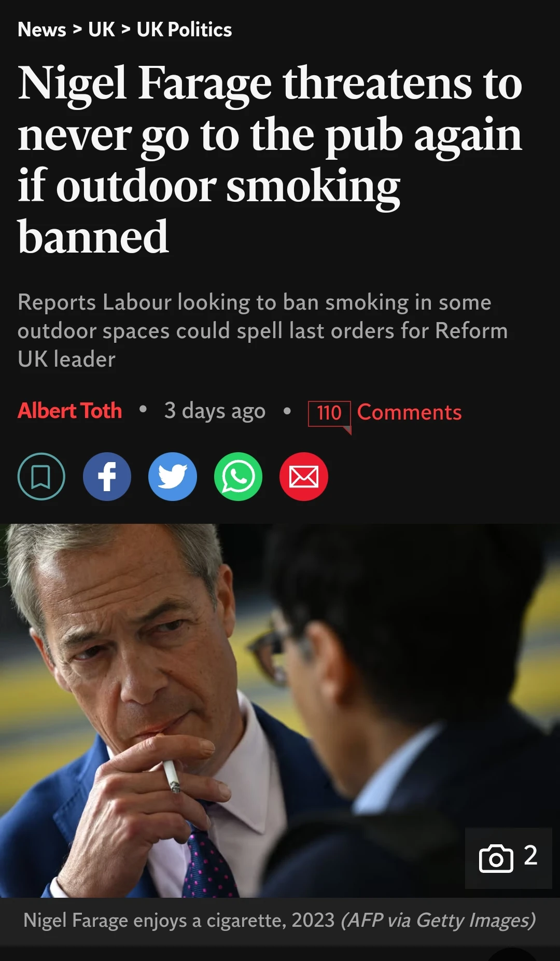
Task: Navigate to UK Politics breadcrumb
Action: (184, 30)
